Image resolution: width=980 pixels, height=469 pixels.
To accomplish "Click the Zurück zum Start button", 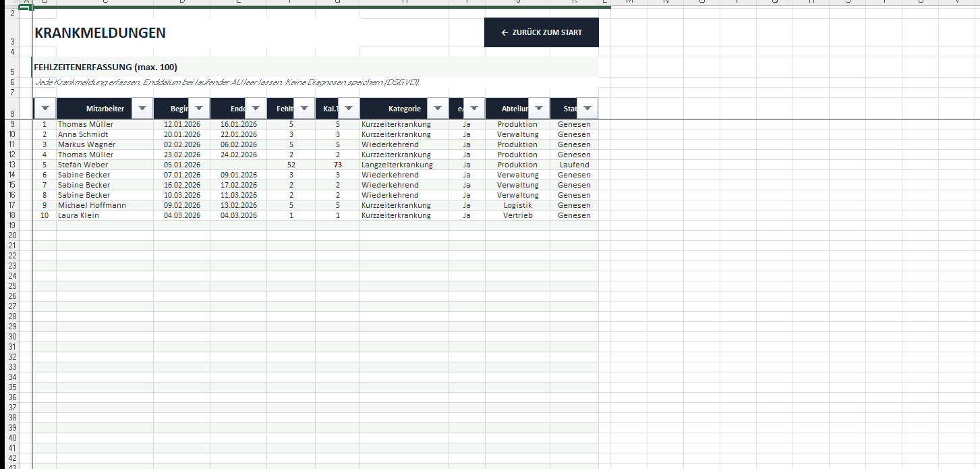I will click(541, 32).
